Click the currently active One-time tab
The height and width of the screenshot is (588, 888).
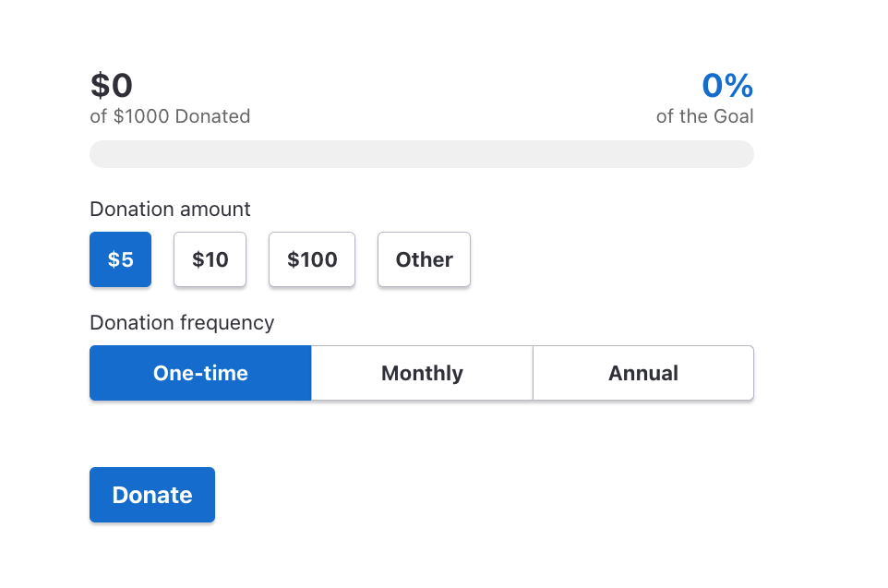(x=200, y=373)
